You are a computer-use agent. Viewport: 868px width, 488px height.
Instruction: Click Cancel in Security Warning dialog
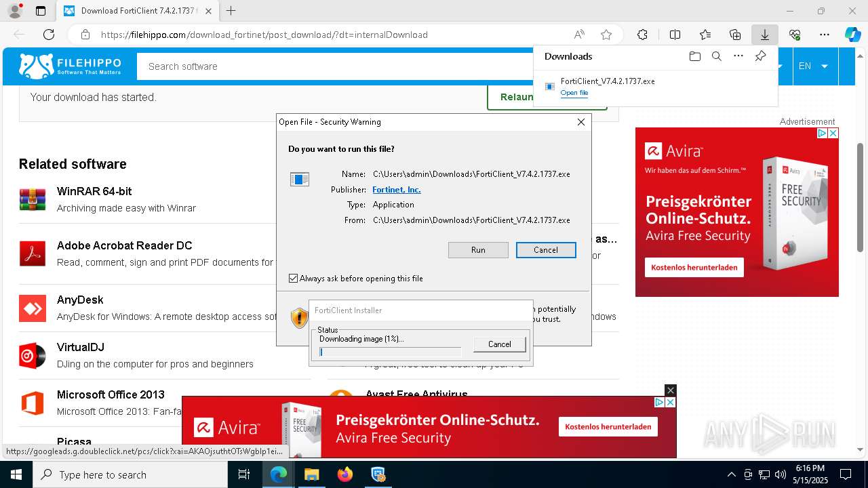pos(546,250)
